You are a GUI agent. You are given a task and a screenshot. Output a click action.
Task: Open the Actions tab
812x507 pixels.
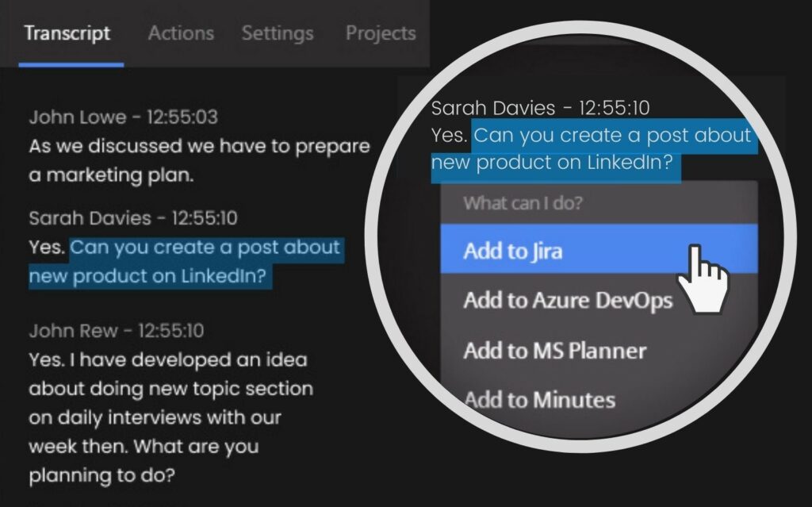tap(181, 33)
